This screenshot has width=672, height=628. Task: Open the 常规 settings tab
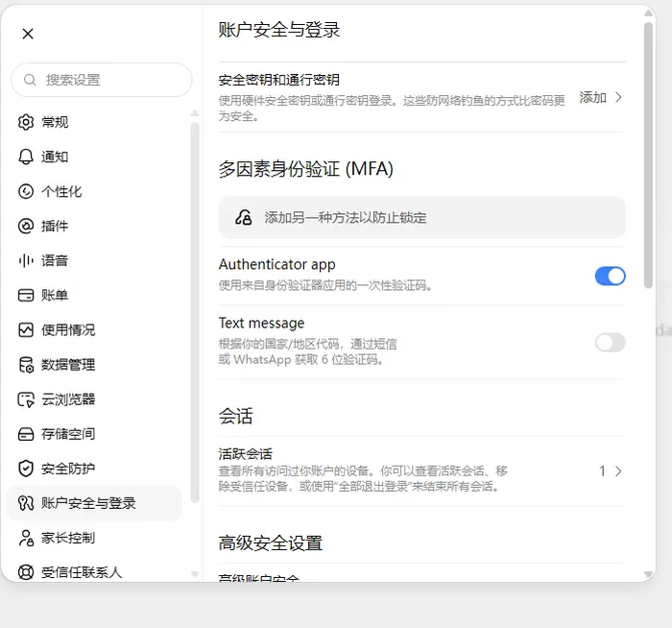pos(94,122)
